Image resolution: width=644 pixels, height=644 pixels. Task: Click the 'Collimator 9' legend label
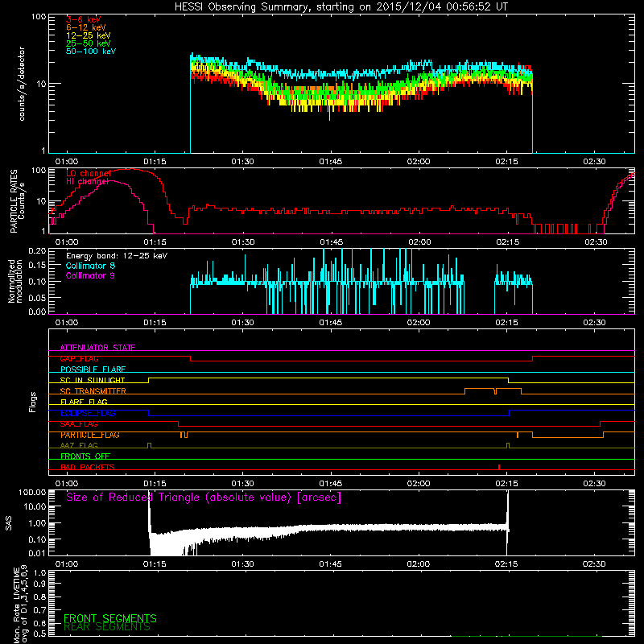point(90,275)
